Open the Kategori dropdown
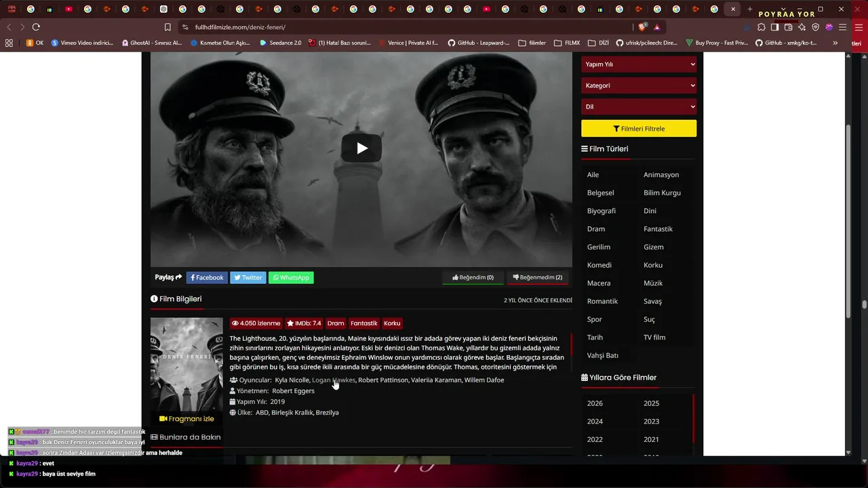 pyautogui.click(x=639, y=85)
